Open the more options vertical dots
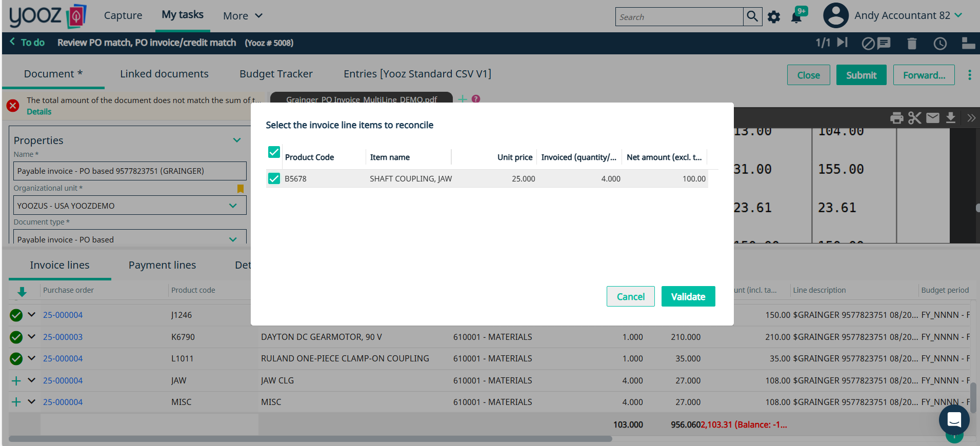Image resolution: width=980 pixels, height=446 pixels. (969, 75)
